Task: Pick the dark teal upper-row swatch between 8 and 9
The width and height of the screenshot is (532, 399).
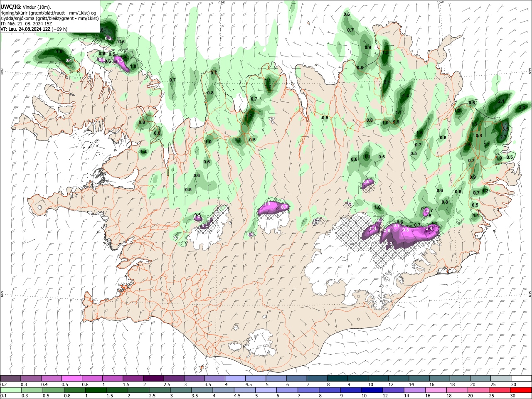Action: 337,378
